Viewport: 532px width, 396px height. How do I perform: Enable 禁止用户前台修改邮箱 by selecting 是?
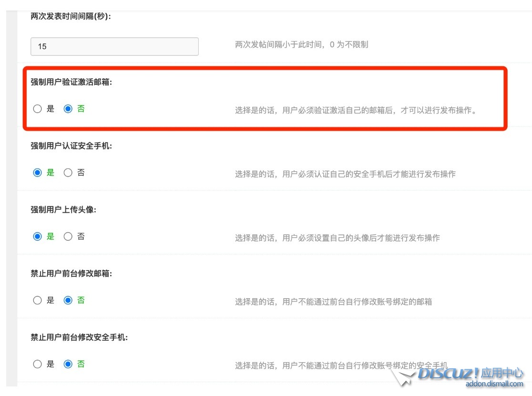tap(38, 300)
